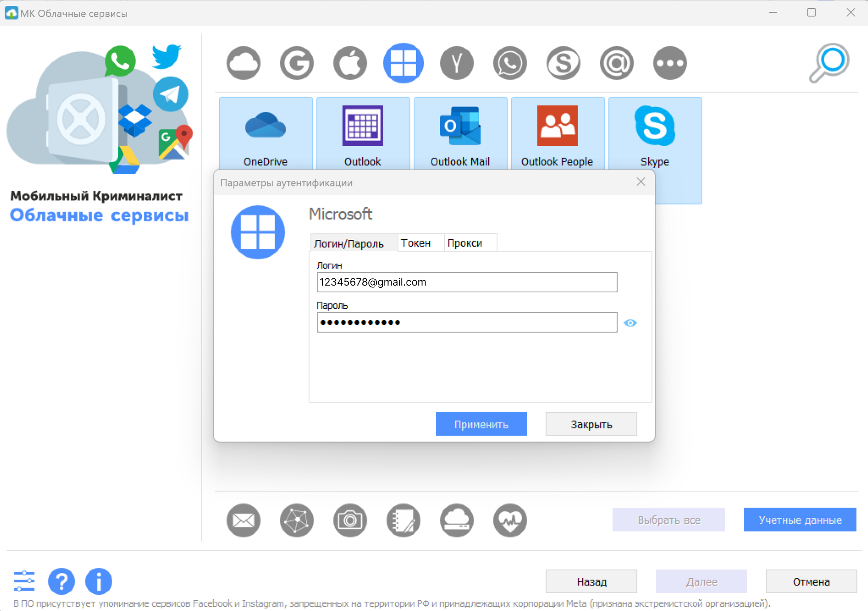Filter by mail envelope icon

coord(243,520)
